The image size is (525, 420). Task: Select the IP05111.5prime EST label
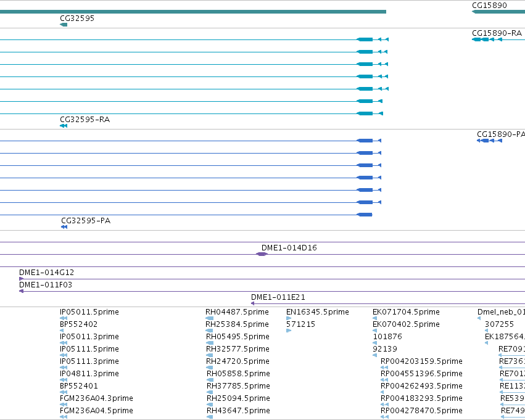[x=89, y=349]
